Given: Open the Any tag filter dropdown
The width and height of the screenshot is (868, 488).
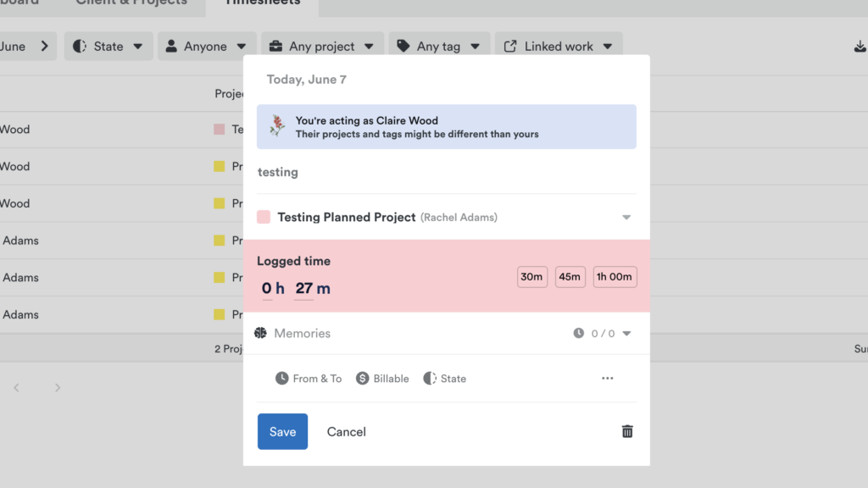Looking at the screenshot, I should 439,47.
